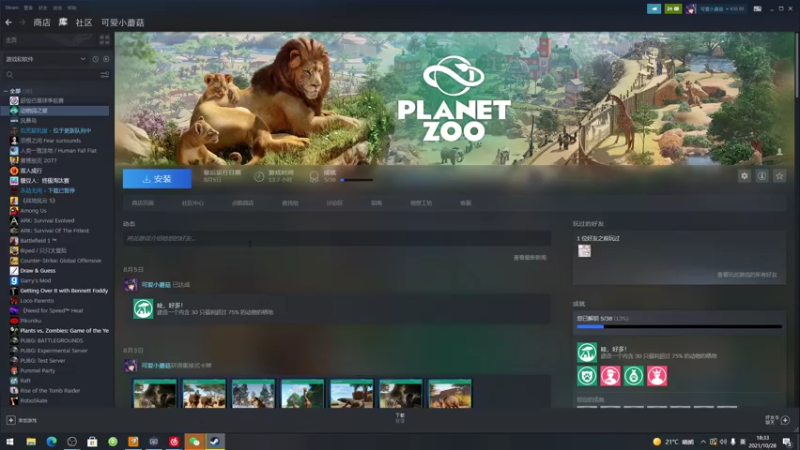Open WeChat from taskbar

click(194, 441)
